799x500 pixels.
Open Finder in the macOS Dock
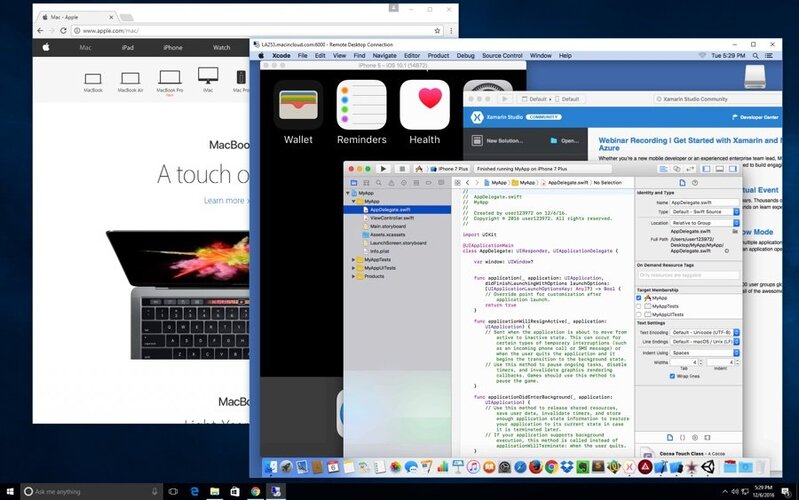pos(271,467)
